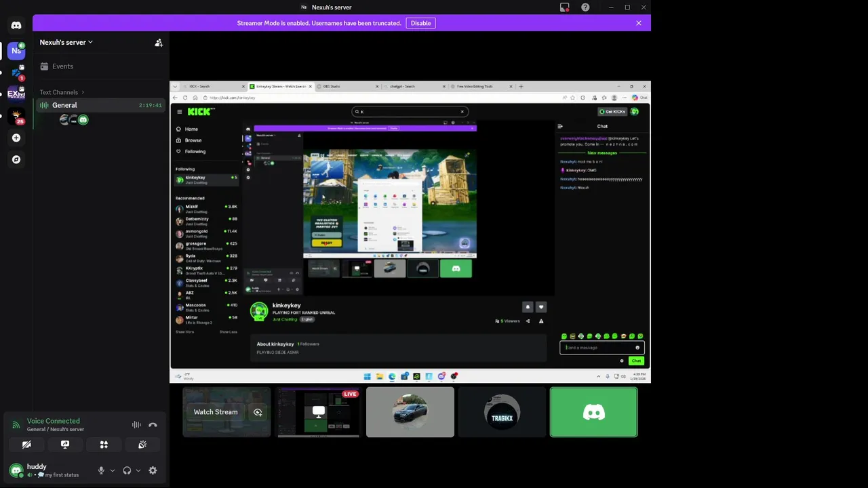This screenshot has height=488, width=868.
Task: Open the server with badge 1
Action: (x=16, y=73)
